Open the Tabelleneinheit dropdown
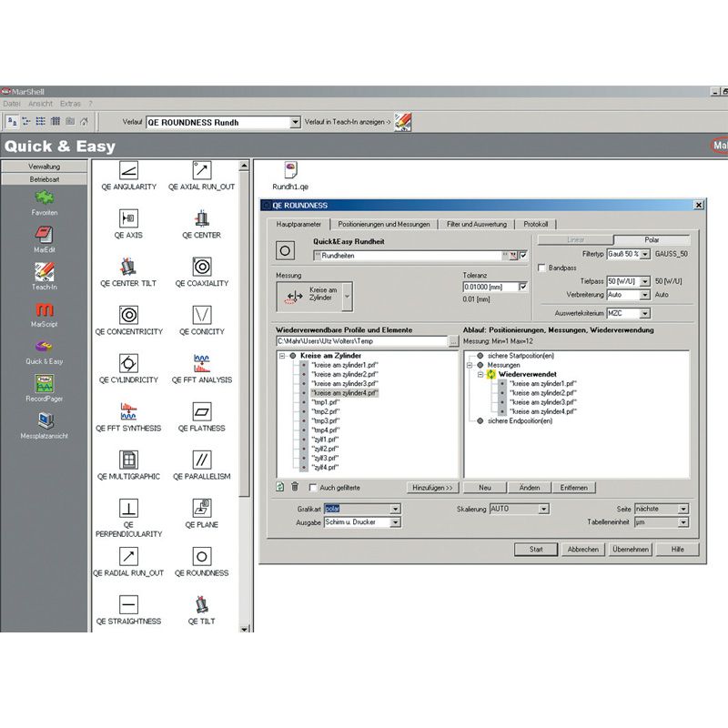The image size is (728, 728). tap(683, 522)
